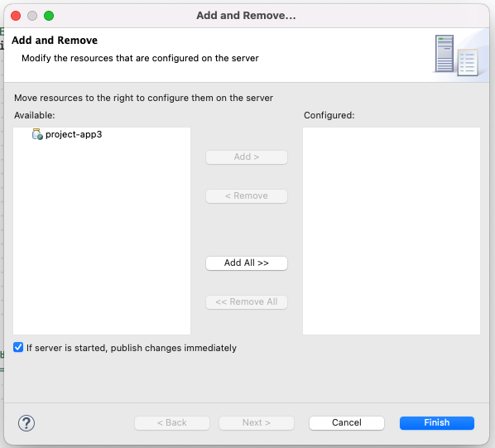Viewport: 495px width, 448px height.
Task: Uncheck publish changes immediately checkbox
Action: [18, 347]
